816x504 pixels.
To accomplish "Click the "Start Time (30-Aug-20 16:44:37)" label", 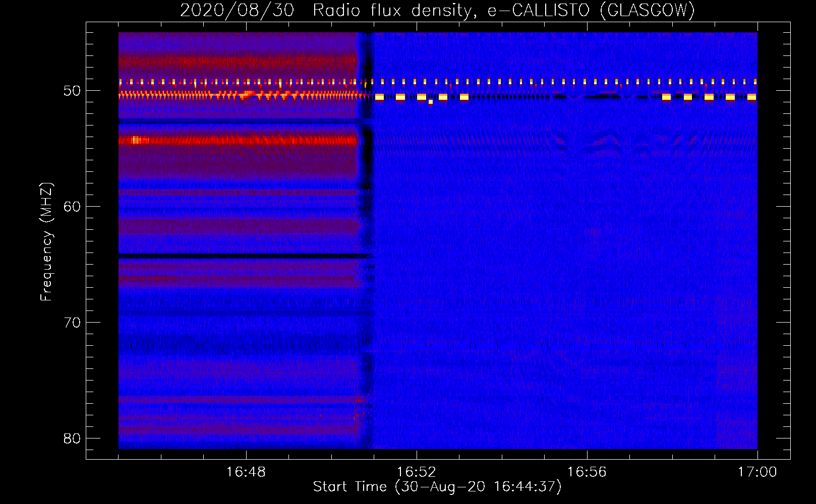I will coord(437,487).
